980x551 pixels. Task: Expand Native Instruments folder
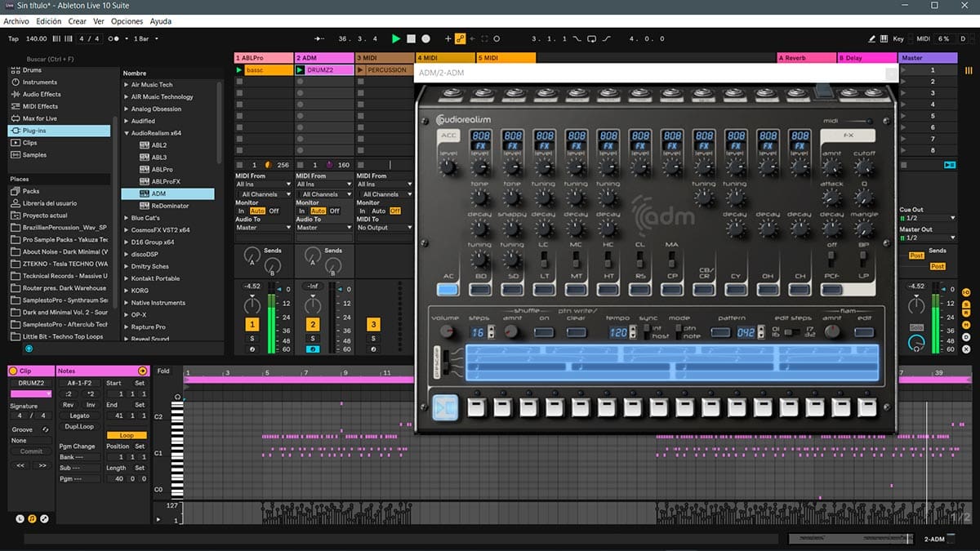[127, 303]
